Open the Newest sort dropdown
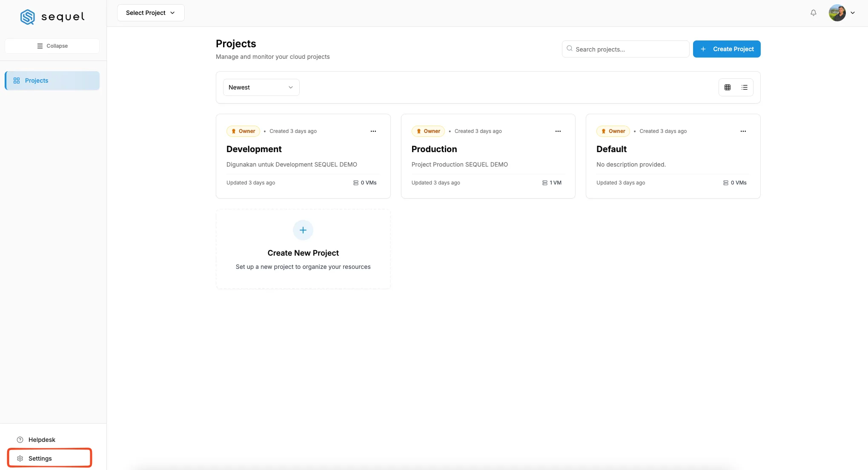 pos(261,87)
